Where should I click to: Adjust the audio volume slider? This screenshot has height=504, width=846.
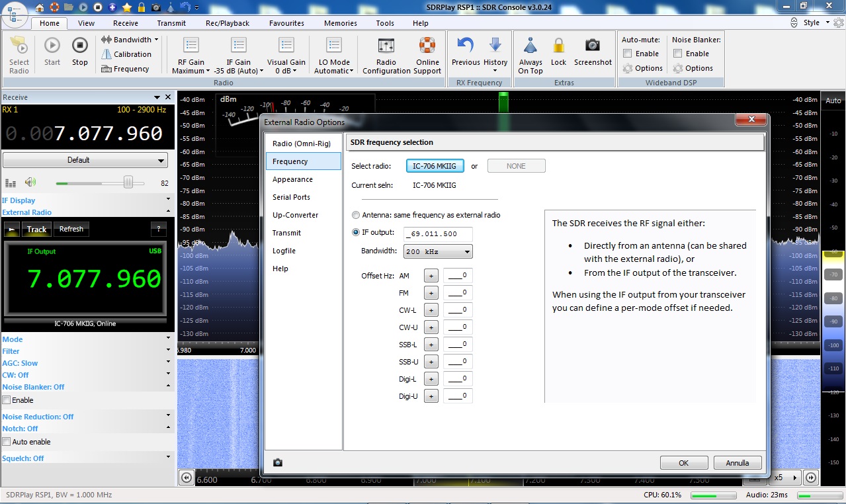pos(128,183)
